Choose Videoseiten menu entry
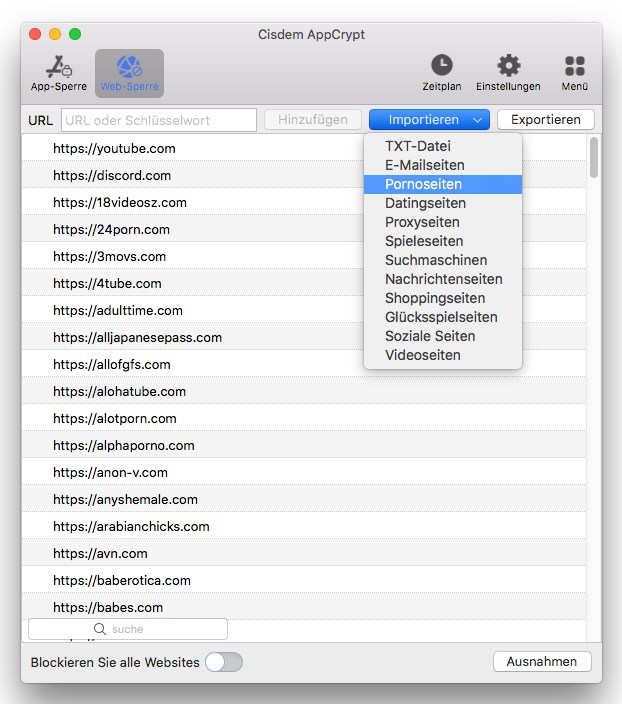This screenshot has width=622, height=704. point(443,355)
